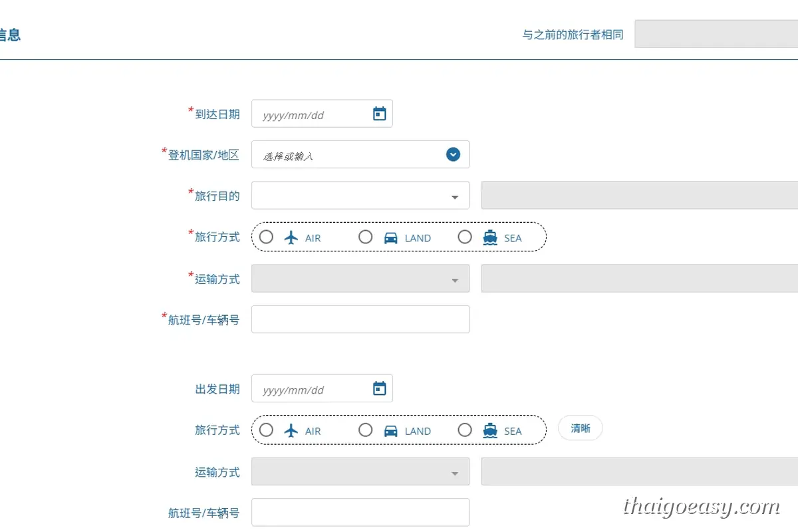This screenshot has height=532, width=798.
Task: Click the 登机国家/地区 label
Action: coord(203,154)
